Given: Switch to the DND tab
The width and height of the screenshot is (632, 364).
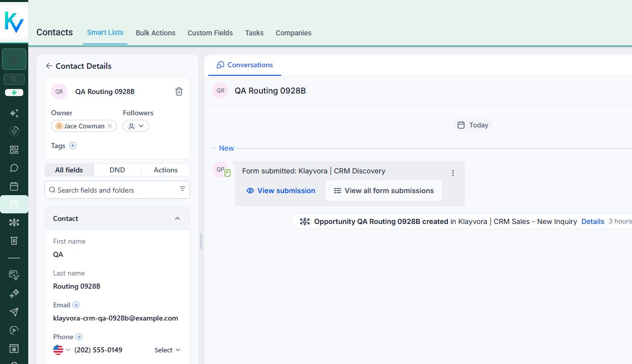Looking at the screenshot, I should coord(117,170).
